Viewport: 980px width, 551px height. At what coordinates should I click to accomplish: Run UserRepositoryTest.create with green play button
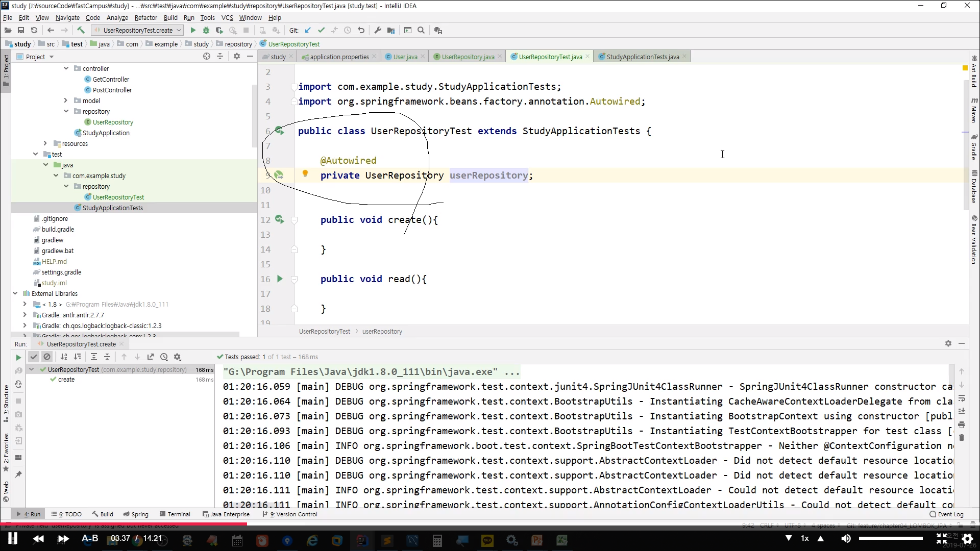pyautogui.click(x=193, y=30)
